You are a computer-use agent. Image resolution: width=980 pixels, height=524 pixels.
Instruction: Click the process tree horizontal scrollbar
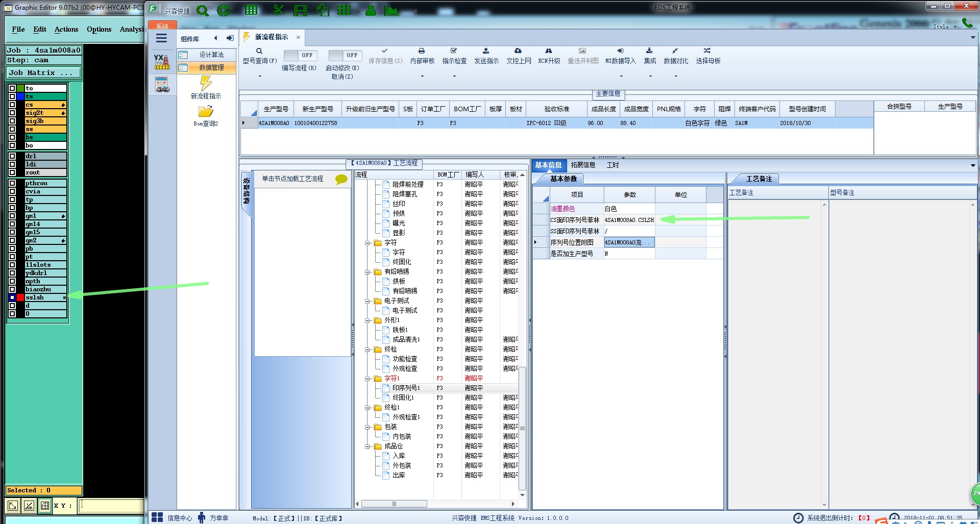tap(394, 504)
